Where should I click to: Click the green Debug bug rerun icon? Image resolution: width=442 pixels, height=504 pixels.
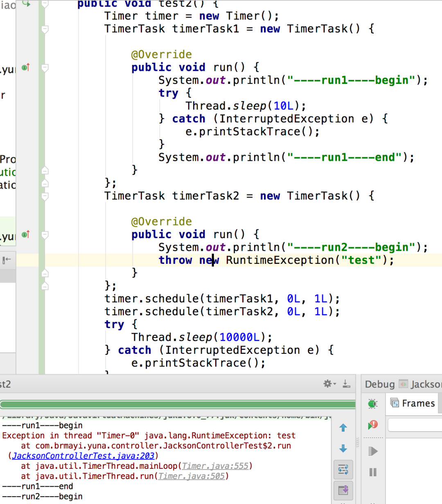click(372, 404)
